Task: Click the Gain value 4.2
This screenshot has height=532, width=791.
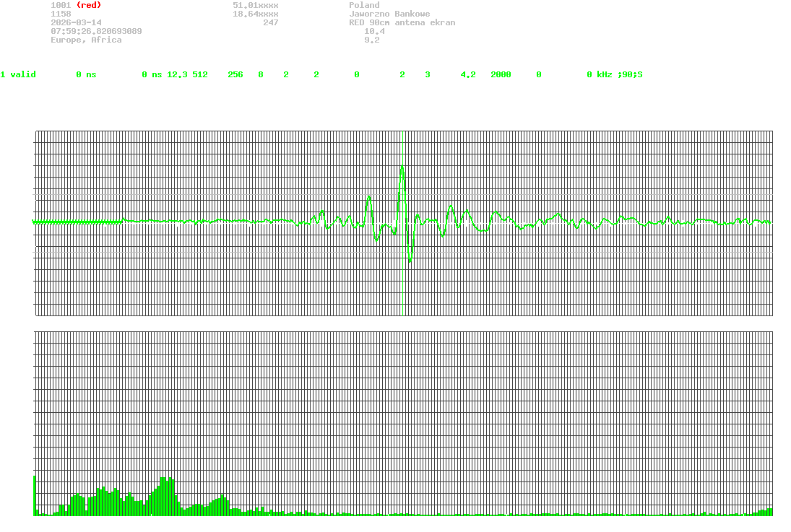Action: point(467,74)
